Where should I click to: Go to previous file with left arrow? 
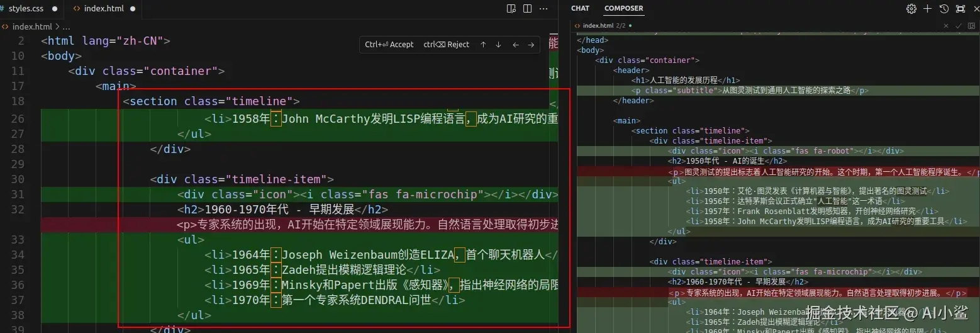[x=515, y=45]
